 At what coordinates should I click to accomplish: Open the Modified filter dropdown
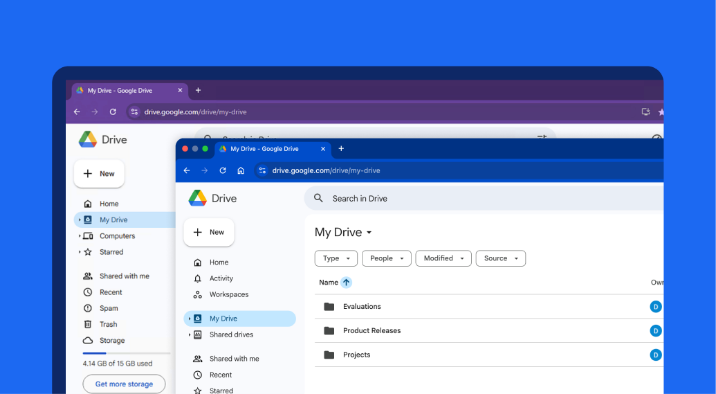click(443, 258)
